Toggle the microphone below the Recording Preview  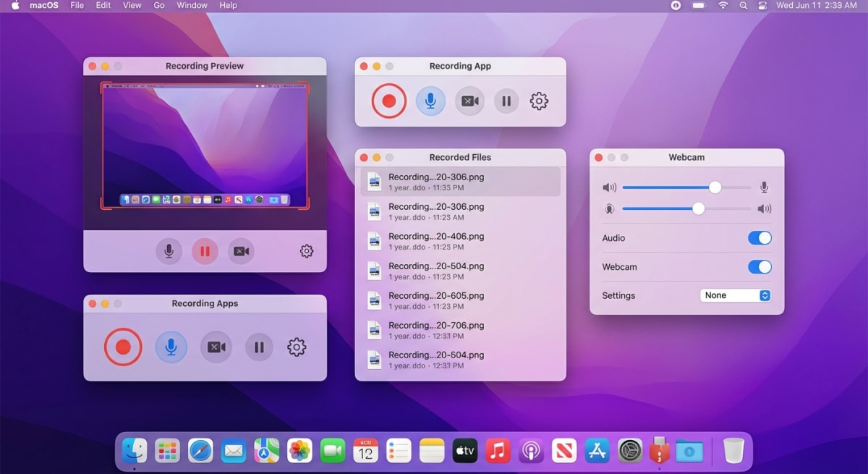click(169, 251)
